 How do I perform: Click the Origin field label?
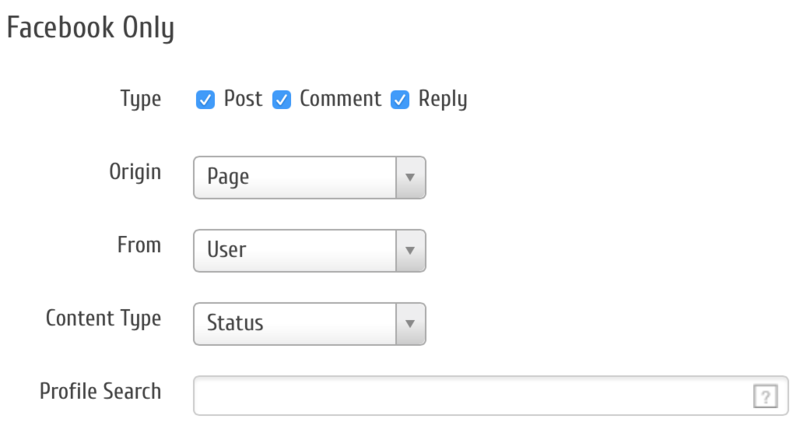pyautogui.click(x=134, y=171)
